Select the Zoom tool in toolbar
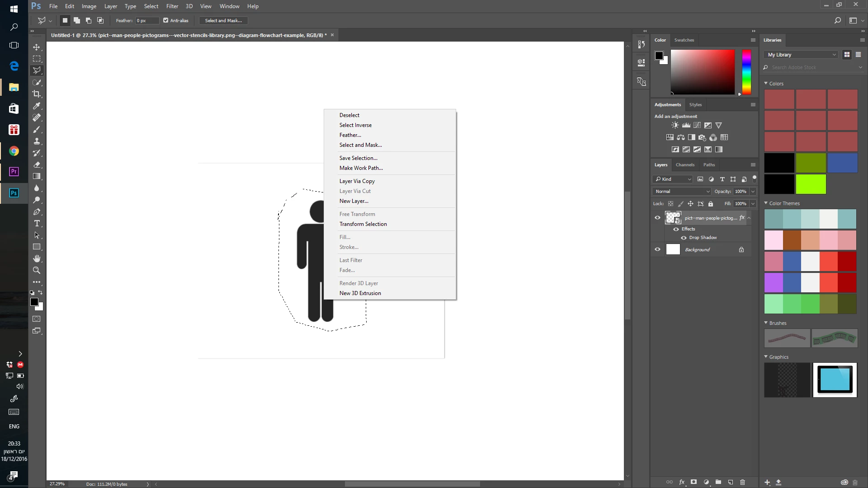This screenshot has height=488, width=868. [37, 270]
